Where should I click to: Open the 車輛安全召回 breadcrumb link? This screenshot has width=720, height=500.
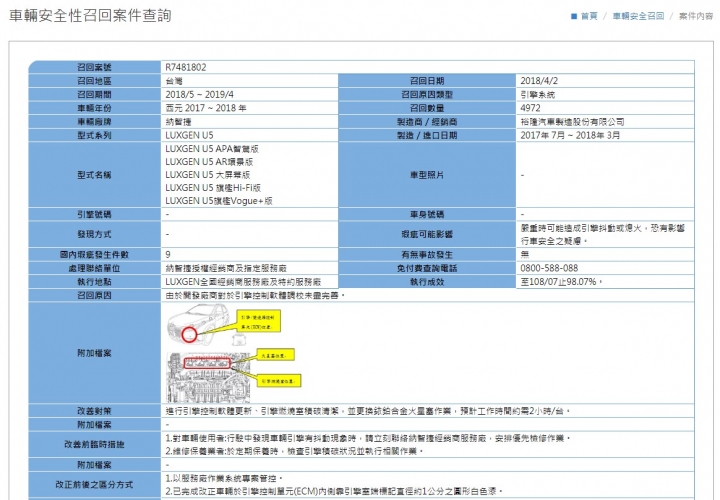pos(638,16)
